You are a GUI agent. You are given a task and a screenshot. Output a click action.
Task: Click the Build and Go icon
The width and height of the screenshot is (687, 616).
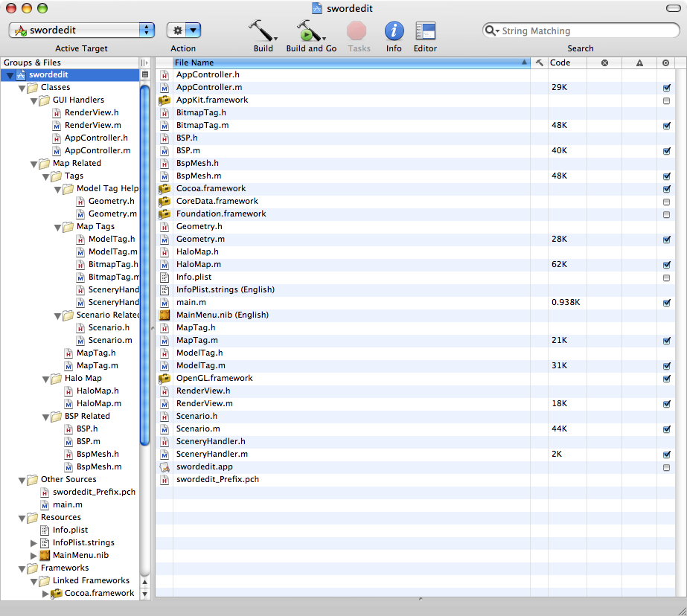[x=311, y=31]
